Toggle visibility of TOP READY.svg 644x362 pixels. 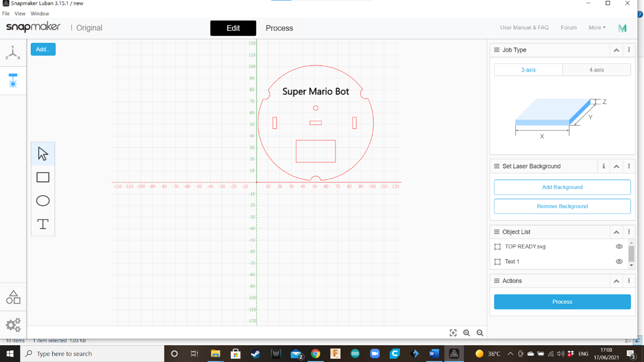(619, 247)
